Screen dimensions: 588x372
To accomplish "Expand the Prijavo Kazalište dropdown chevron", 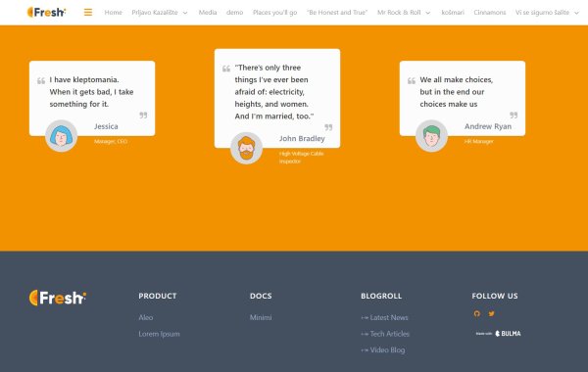I will [x=185, y=13].
